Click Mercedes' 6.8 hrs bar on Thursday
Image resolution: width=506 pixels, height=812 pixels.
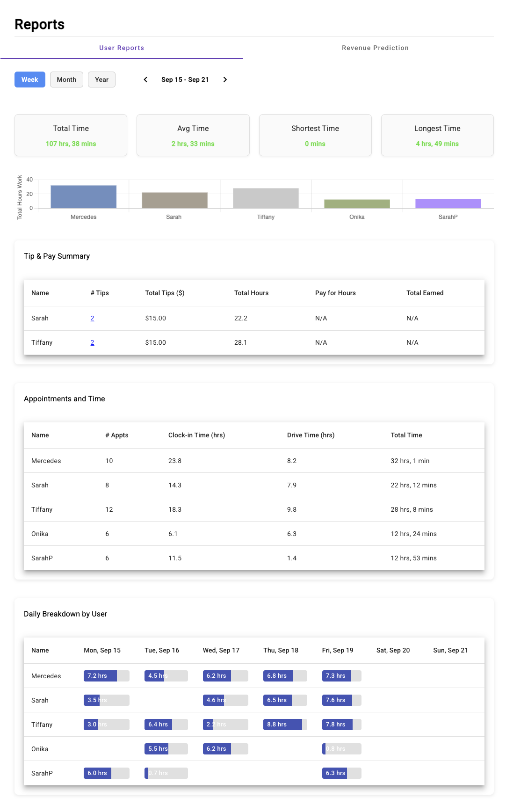[x=285, y=676]
